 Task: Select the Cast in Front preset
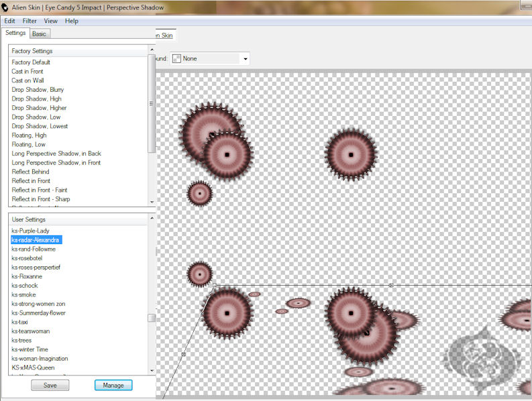tap(28, 72)
